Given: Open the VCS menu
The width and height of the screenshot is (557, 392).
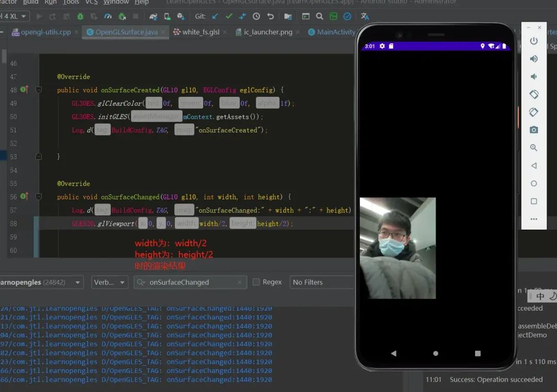Looking at the screenshot, I should pos(92,3).
